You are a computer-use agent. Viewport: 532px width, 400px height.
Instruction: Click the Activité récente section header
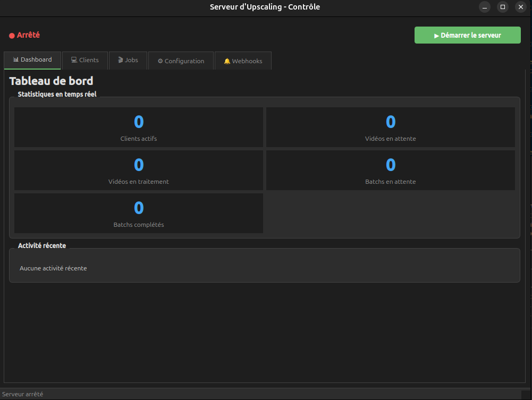point(42,245)
